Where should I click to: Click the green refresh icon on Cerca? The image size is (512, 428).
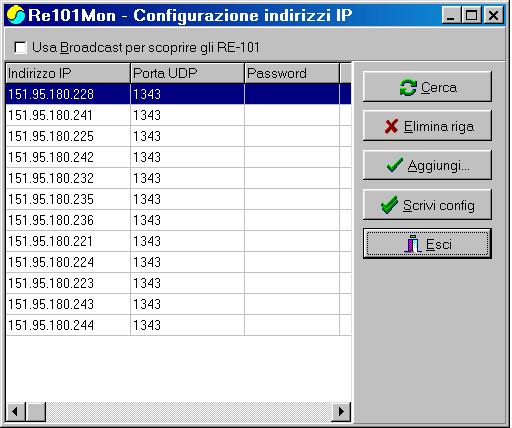(408, 87)
